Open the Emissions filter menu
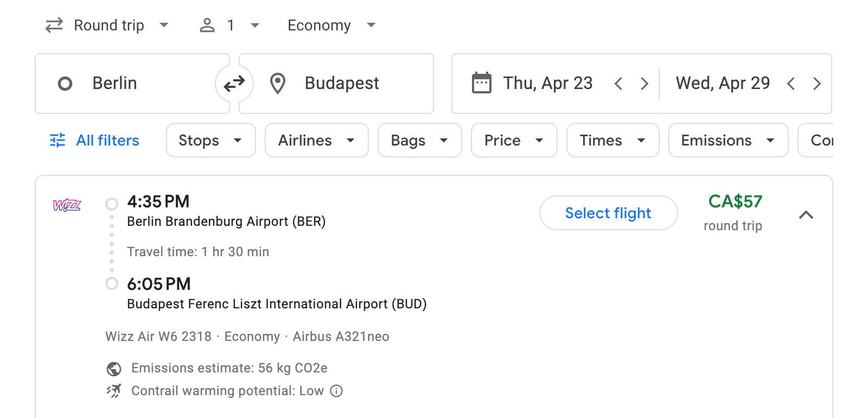The image size is (868, 418). coord(727,140)
